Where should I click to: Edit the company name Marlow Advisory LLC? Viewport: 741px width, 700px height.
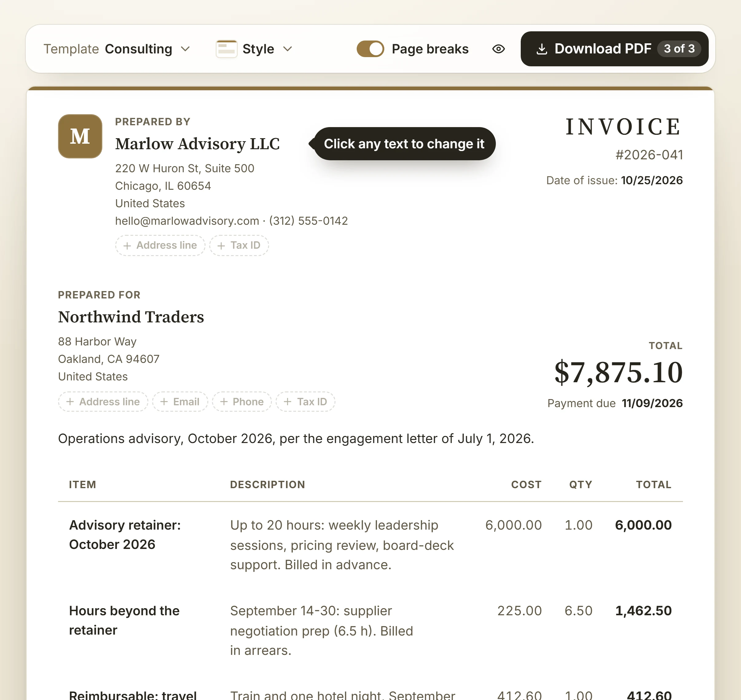198,144
